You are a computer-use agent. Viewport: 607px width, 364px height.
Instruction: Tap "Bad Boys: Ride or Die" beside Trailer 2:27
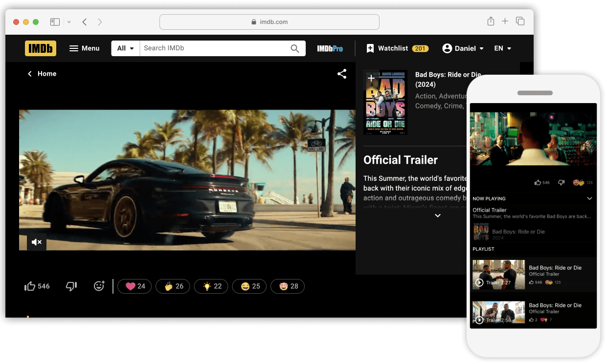click(555, 268)
